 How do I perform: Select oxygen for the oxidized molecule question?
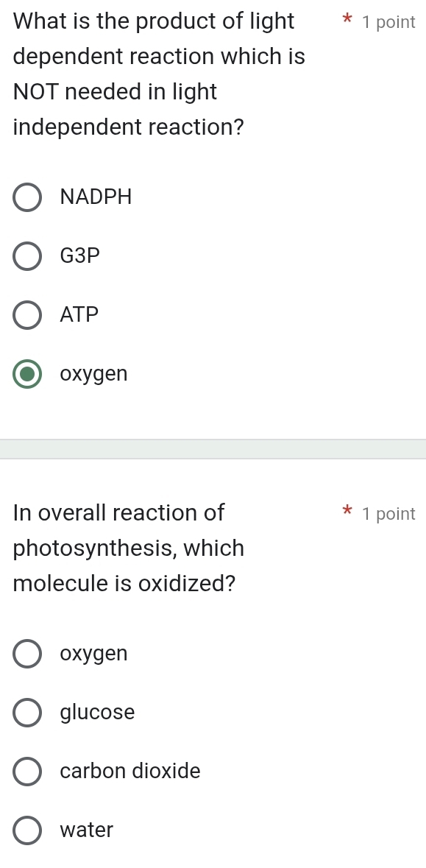(27, 654)
